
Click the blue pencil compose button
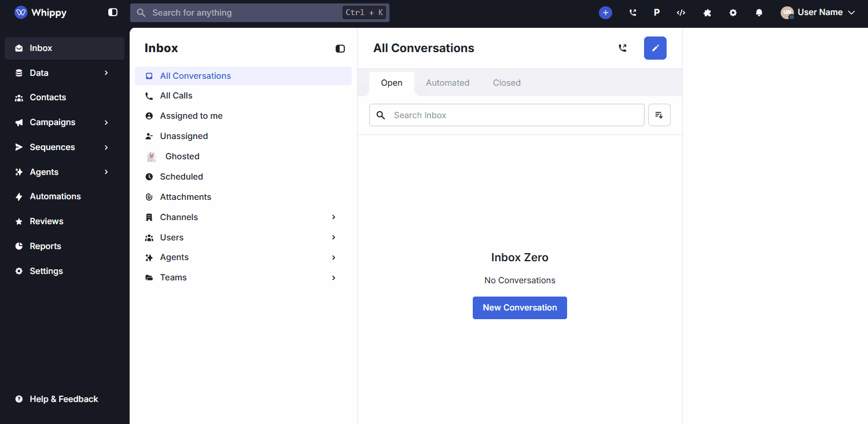tap(655, 48)
